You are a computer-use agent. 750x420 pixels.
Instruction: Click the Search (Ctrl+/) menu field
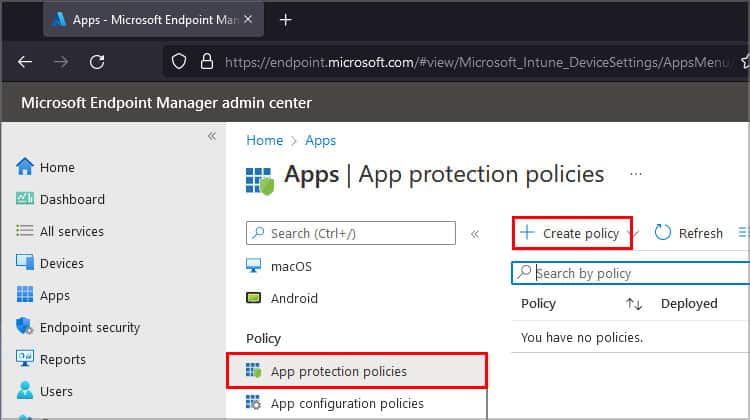tap(351, 233)
